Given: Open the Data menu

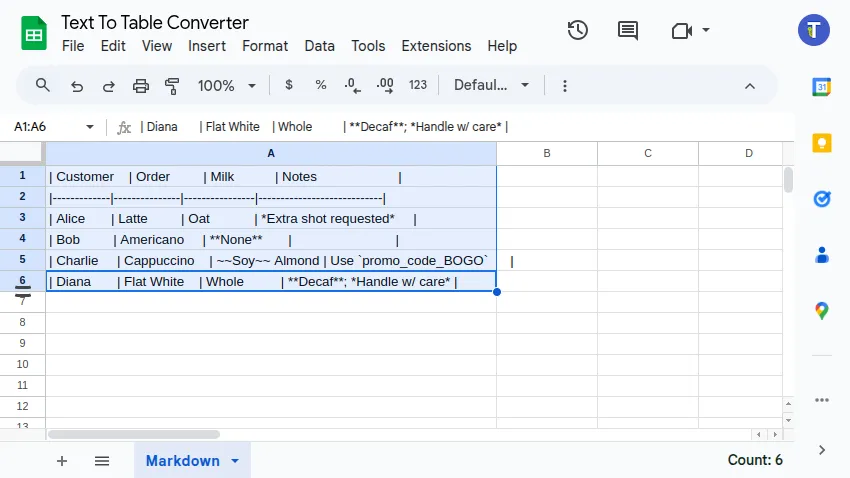Looking at the screenshot, I should click(x=319, y=46).
